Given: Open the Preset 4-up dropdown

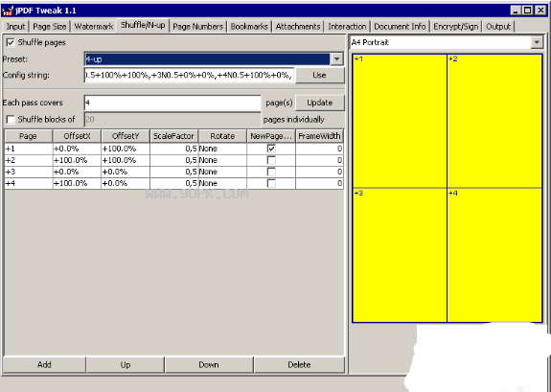Looking at the screenshot, I should pos(337,59).
